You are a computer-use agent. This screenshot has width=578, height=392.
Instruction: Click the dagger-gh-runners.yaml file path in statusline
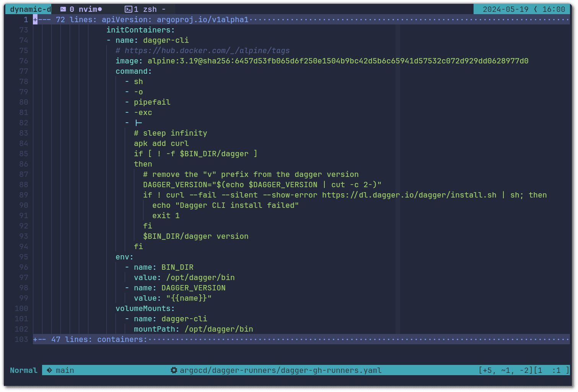click(280, 370)
